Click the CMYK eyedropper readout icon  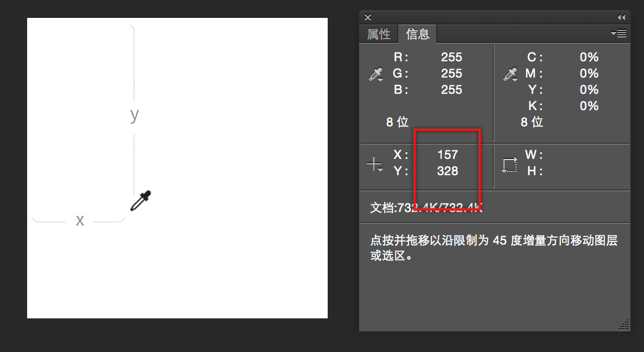tap(511, 74)
